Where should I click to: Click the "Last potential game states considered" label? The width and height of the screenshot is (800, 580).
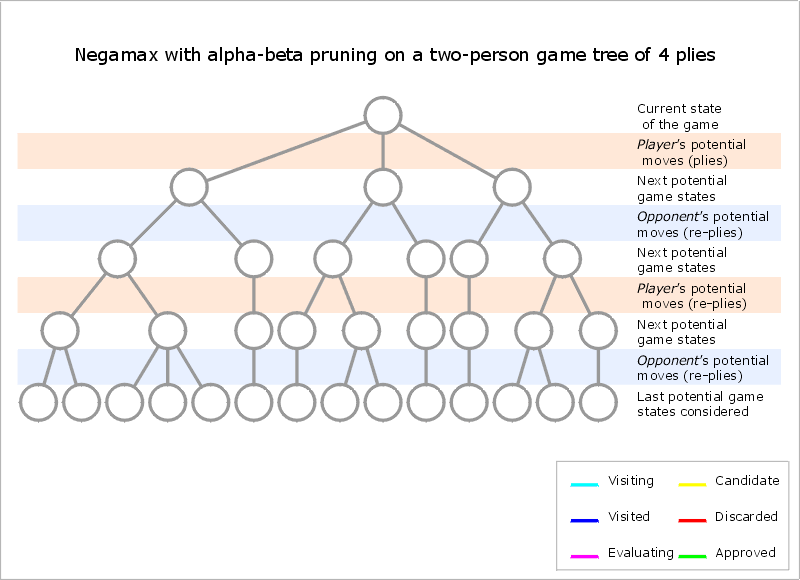(x=700, y=404)
